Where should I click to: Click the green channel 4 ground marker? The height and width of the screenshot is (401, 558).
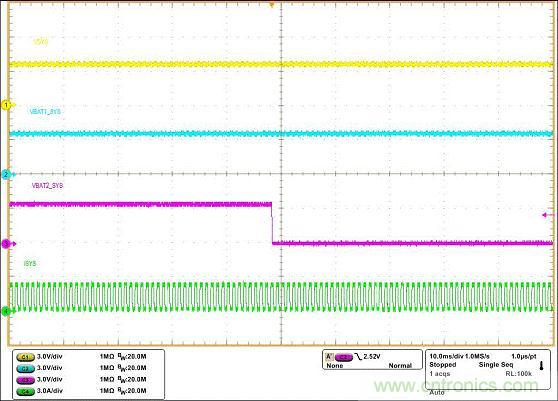click(6, 311)
